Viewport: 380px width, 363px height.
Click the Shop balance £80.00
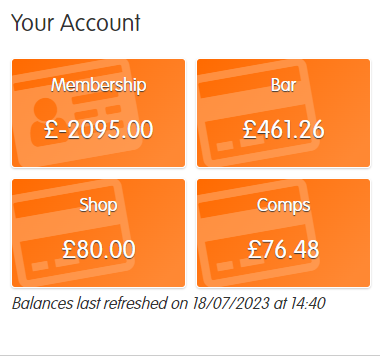coord(99,249)
